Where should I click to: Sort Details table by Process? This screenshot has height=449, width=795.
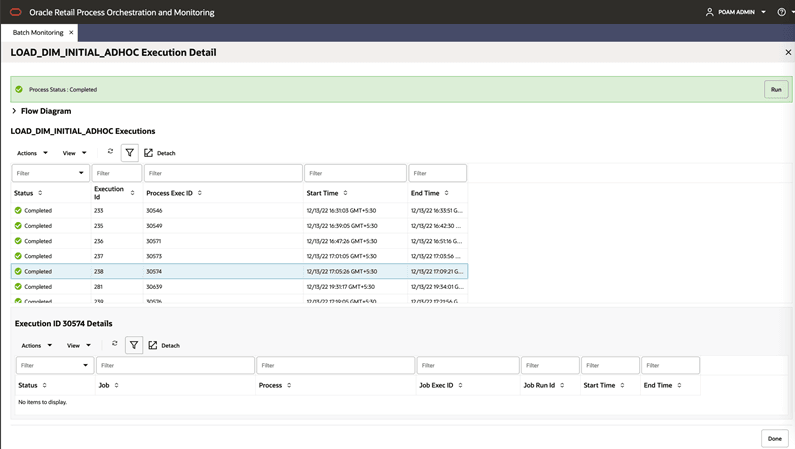tap(289, 386)
